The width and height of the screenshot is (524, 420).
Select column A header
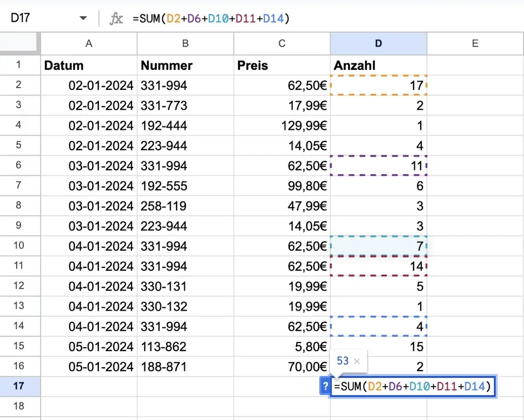pos(88,43)
